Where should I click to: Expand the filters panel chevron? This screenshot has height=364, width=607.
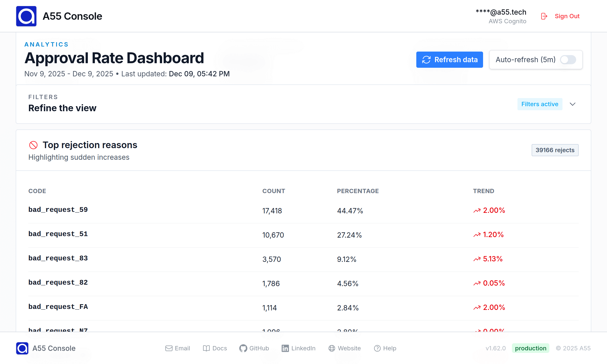point(573,104)
